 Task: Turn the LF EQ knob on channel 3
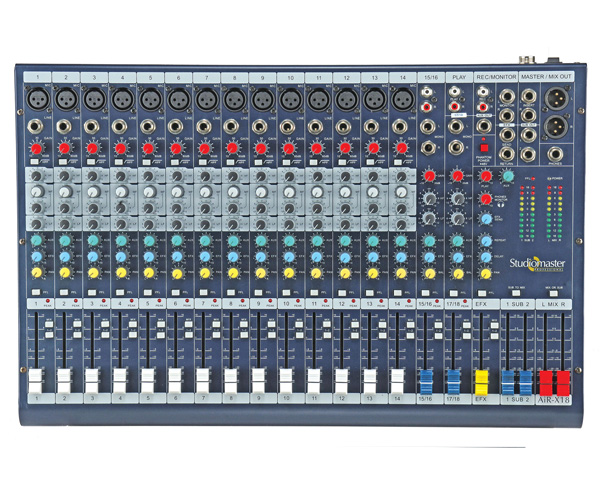(93, 224)
